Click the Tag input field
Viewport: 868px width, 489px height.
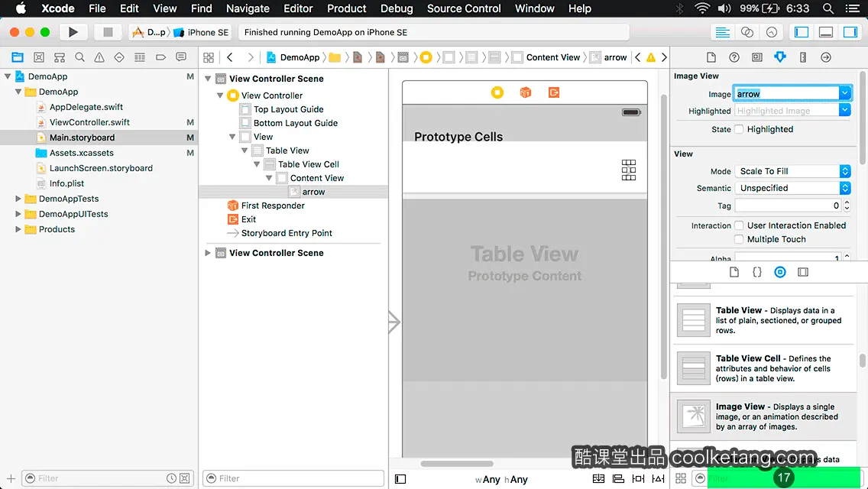coord(789,206)
